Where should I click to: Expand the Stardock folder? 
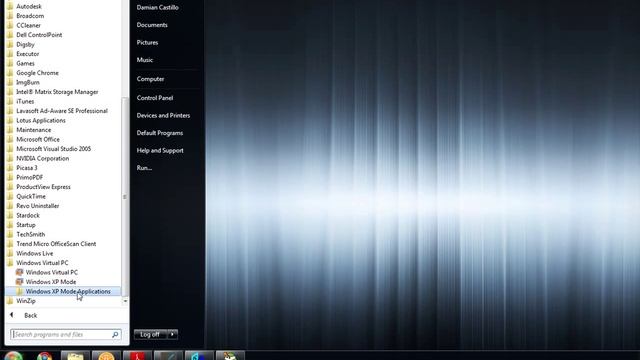click(28, 215)
